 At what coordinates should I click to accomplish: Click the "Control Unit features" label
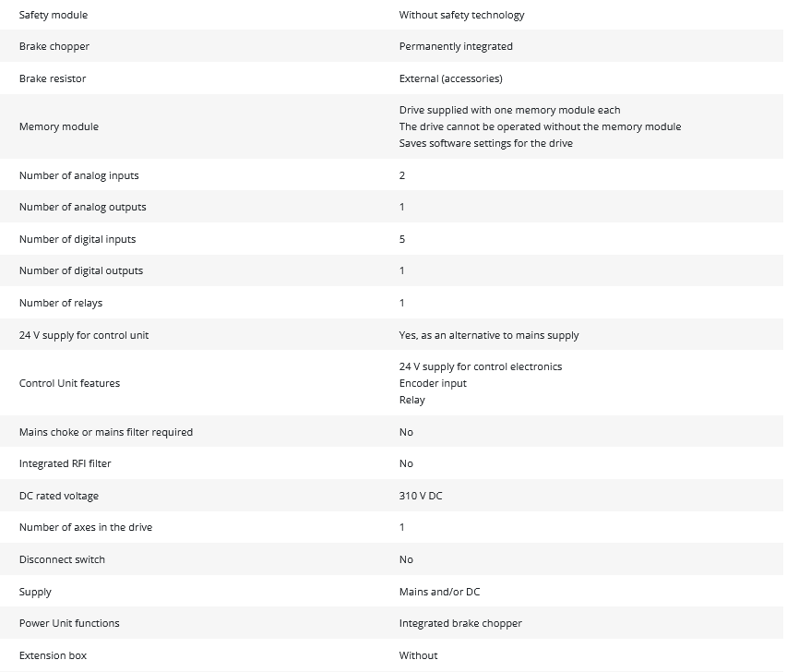pyautogui.click(x=69, y=383)
